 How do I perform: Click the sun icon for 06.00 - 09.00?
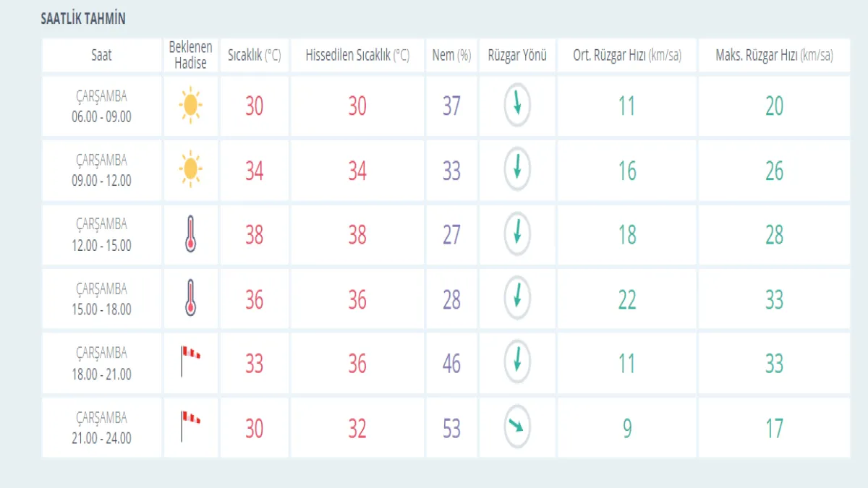[190, 106]
